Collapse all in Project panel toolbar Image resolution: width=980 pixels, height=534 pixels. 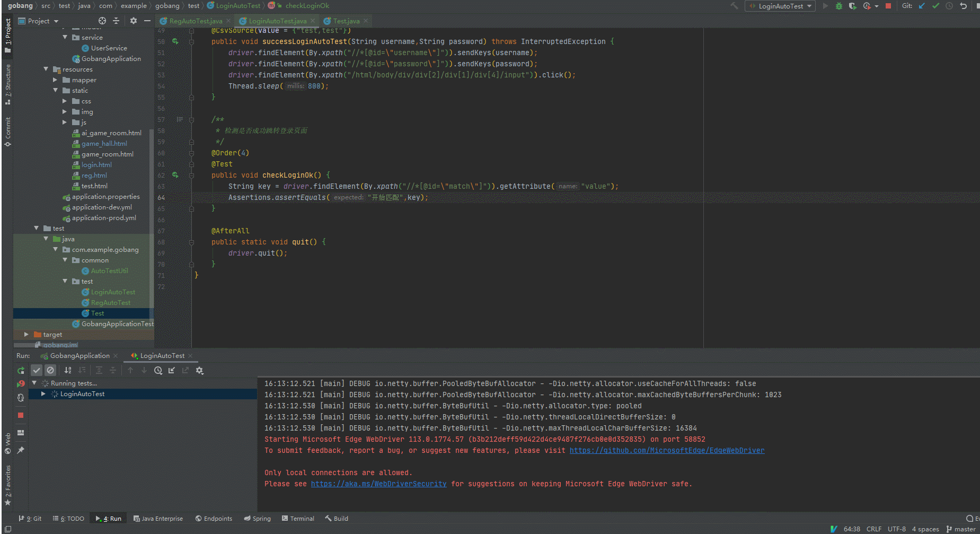click(x=116, y=21)
